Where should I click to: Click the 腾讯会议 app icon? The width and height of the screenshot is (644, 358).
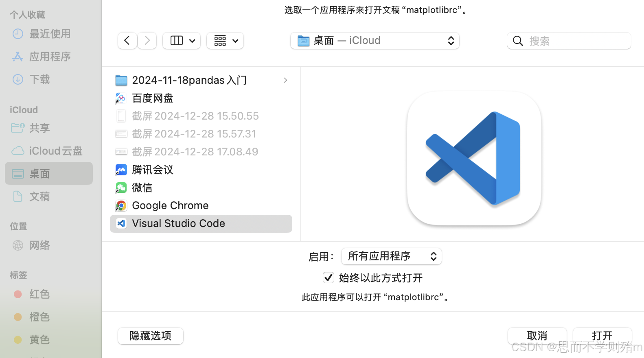pos(121,170)
